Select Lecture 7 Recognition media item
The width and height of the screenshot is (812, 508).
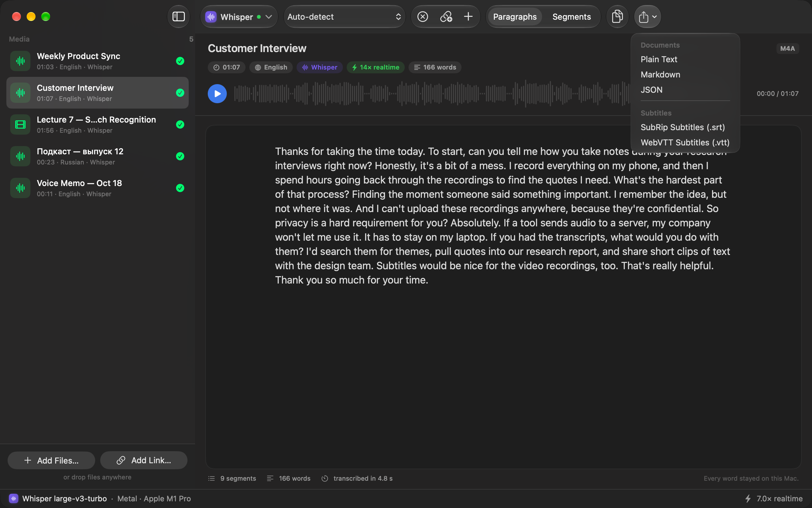(97, 124)
